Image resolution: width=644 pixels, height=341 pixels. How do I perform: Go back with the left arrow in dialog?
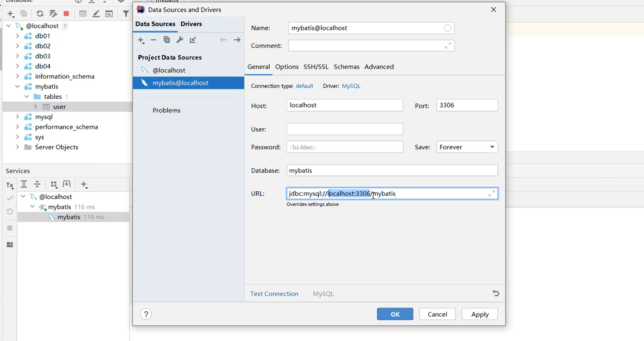point(223,40)
